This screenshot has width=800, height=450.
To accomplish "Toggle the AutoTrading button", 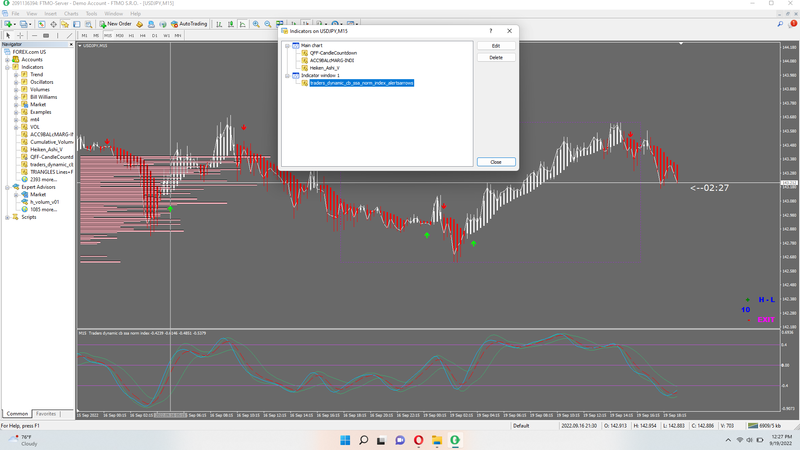I will (189, 23).
